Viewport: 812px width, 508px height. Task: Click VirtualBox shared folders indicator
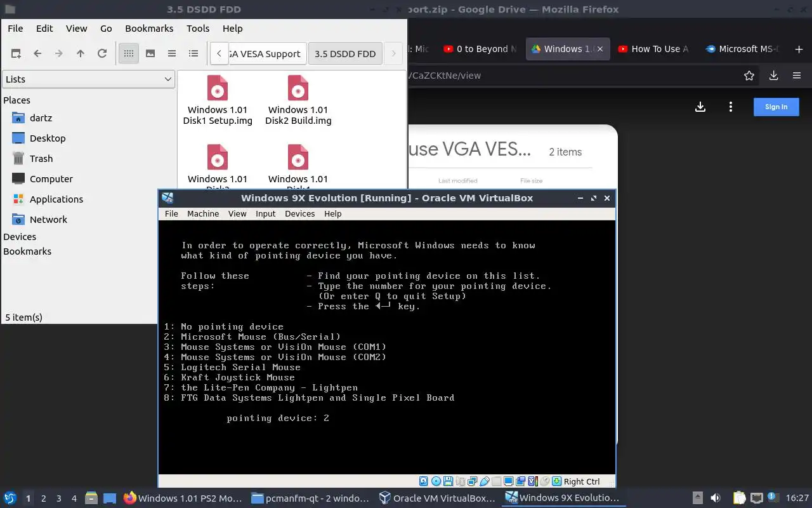coord(496,481)
